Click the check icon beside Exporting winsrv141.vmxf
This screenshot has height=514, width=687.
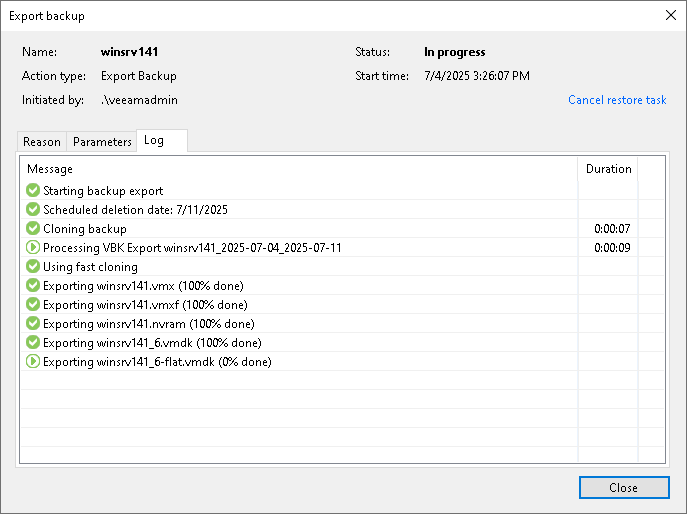coord(33,305)
